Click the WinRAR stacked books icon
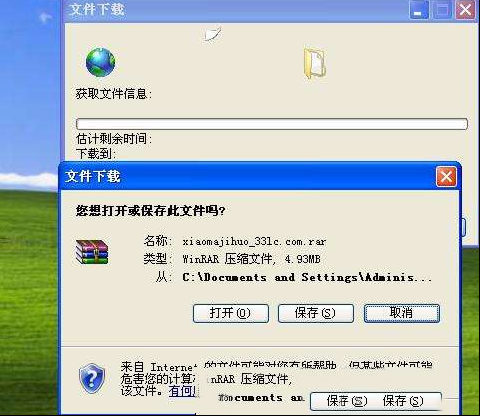The height and width of the screenshot is (416, 480). (92, 252)
